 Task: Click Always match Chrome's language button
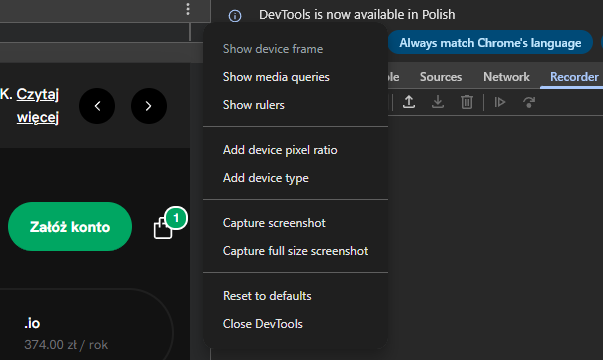click(490, 43)
